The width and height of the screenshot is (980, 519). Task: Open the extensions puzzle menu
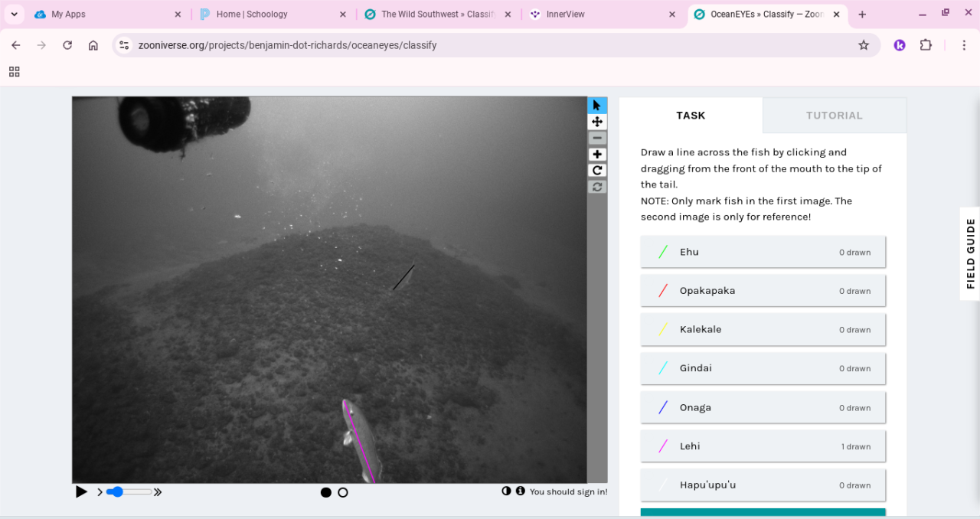coord(926,45)
